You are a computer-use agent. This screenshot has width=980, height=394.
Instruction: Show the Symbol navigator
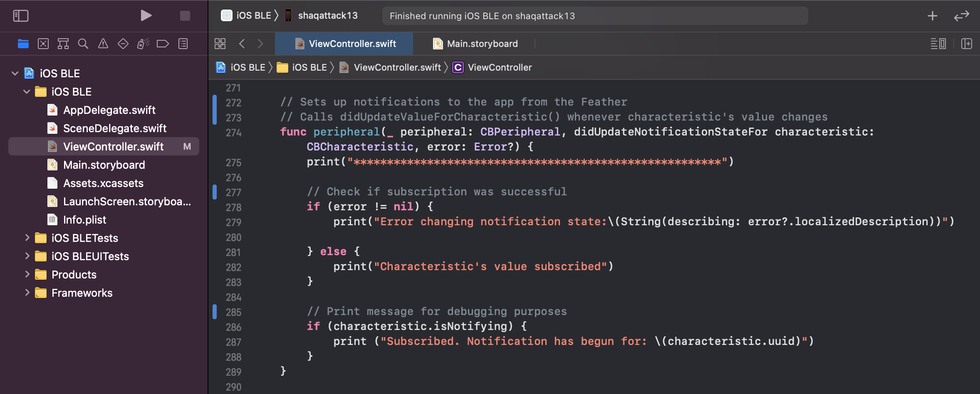(x=63, y=44)
